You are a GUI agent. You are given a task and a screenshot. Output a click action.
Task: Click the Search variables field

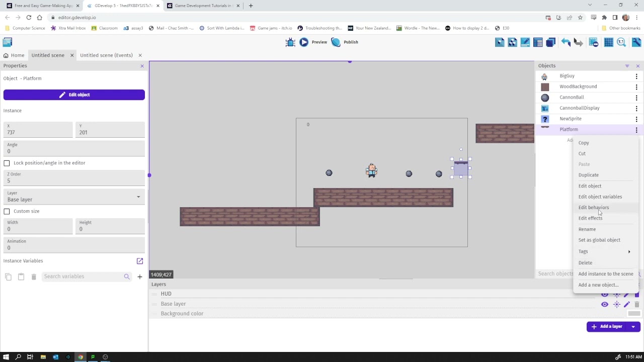[83, 277]
